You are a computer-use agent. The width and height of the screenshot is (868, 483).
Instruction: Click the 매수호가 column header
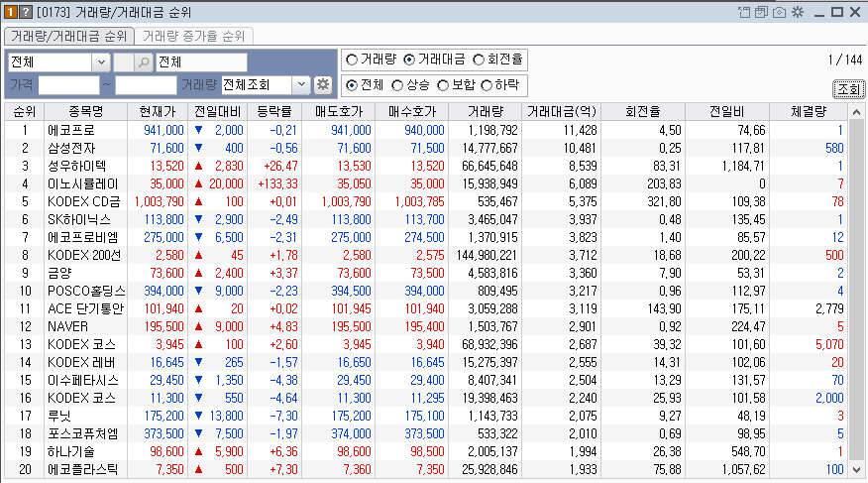412,111
